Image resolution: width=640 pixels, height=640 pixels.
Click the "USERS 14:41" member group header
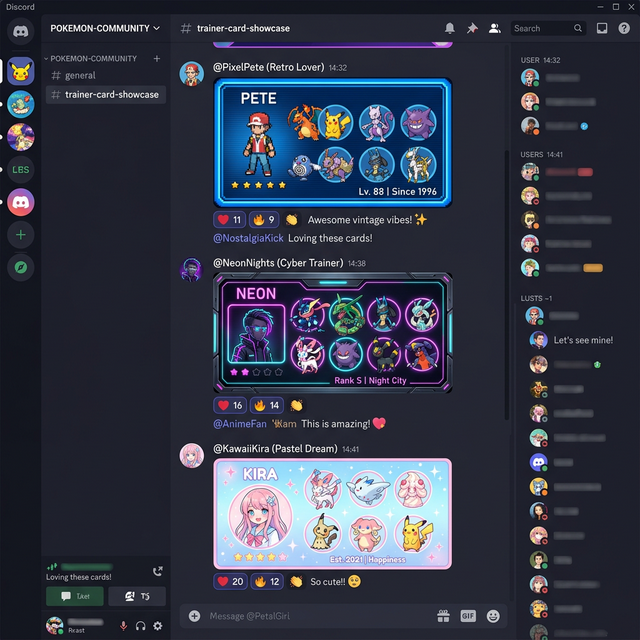pyautogui.click(x=541, y=154)
